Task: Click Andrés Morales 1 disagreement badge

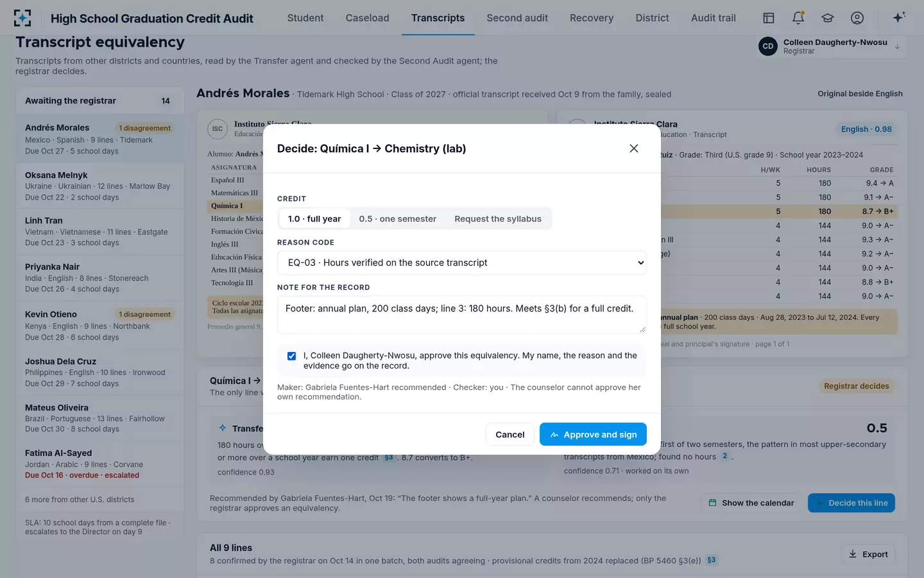Action: [x=144, y=128]
